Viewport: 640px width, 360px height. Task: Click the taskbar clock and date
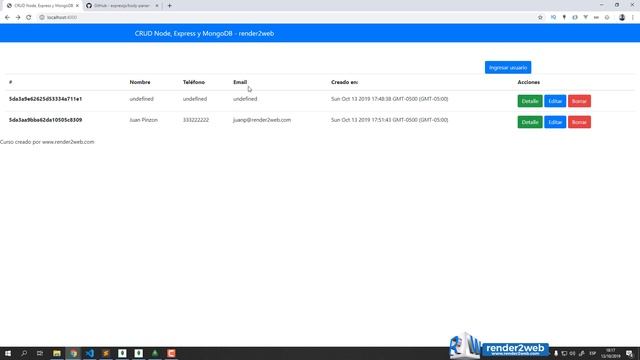611,353
